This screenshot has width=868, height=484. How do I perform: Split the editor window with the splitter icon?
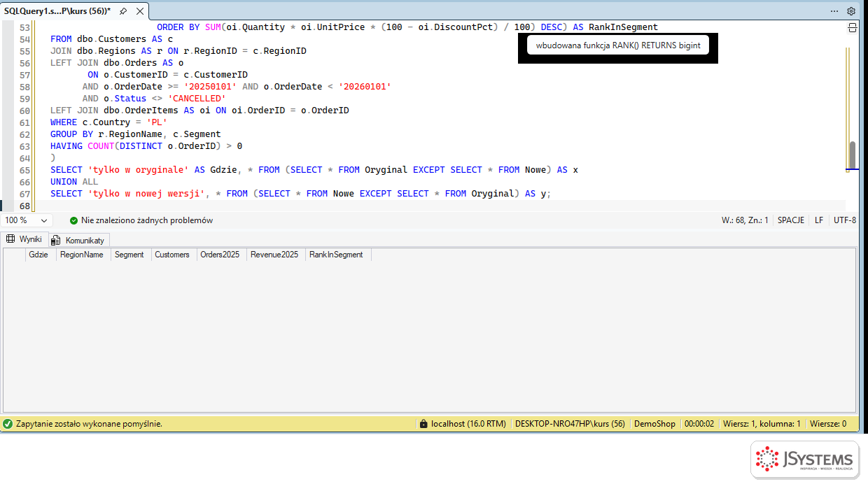tap(852, 27)
